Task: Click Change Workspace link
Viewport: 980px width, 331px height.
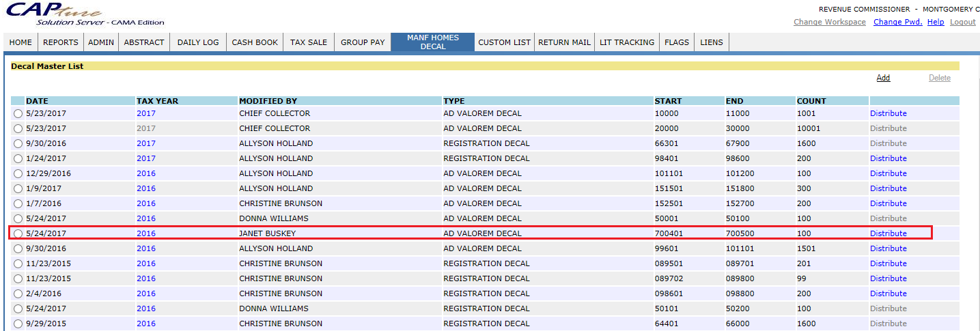Action: 829,22
